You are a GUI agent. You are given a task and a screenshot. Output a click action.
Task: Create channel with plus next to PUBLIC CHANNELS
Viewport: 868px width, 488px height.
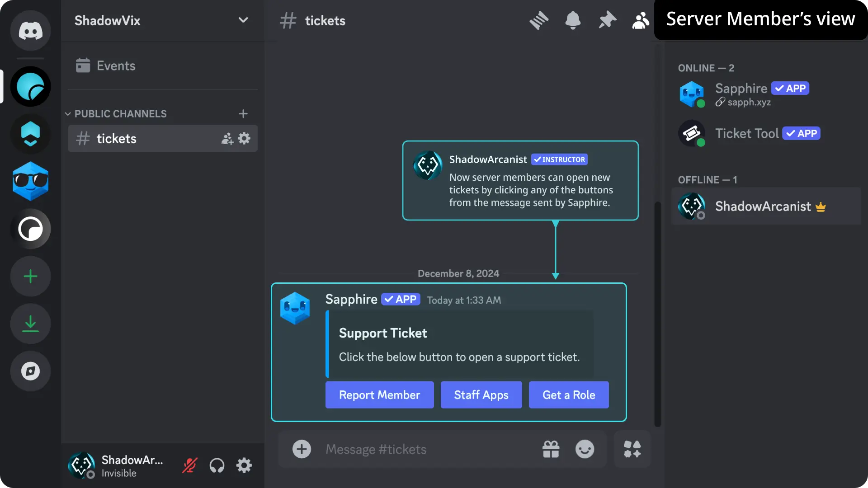click(x=243, y=114)
